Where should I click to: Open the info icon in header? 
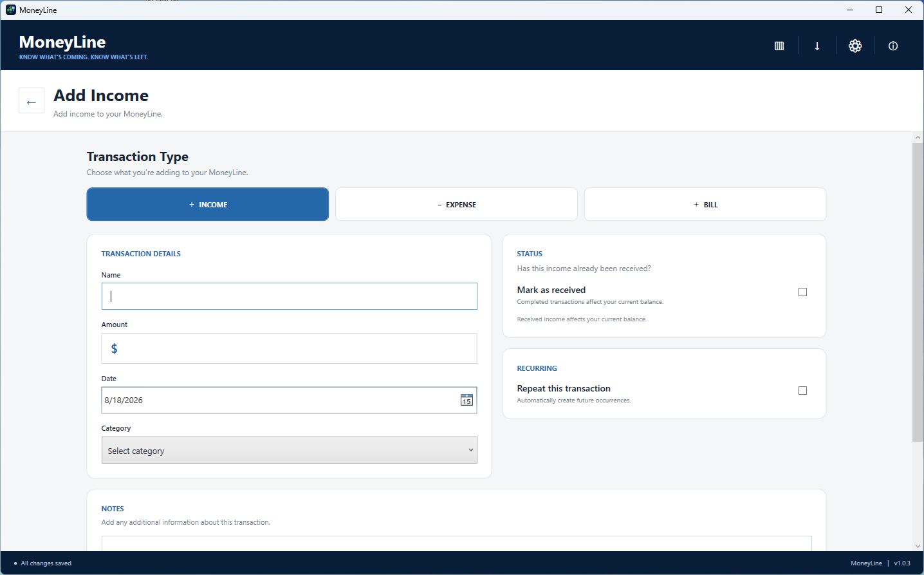click(x=893, y=46)
